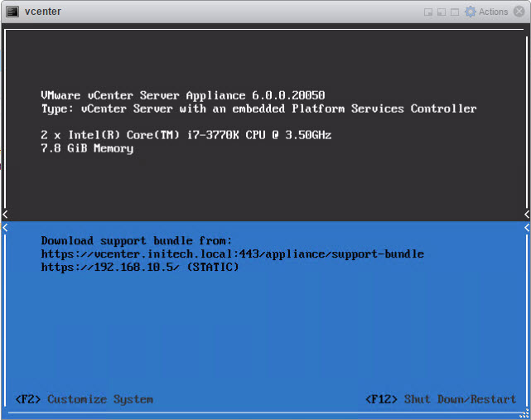The width and height of the screenshot is (531, 420).
Task: Select the medium console size icon
Action: (442, 12)
